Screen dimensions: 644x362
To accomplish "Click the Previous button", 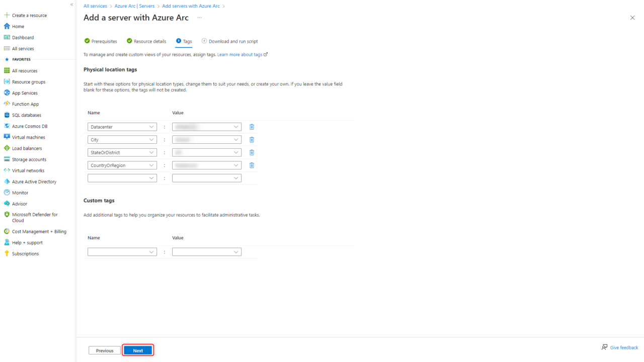I will click(105, 350).
